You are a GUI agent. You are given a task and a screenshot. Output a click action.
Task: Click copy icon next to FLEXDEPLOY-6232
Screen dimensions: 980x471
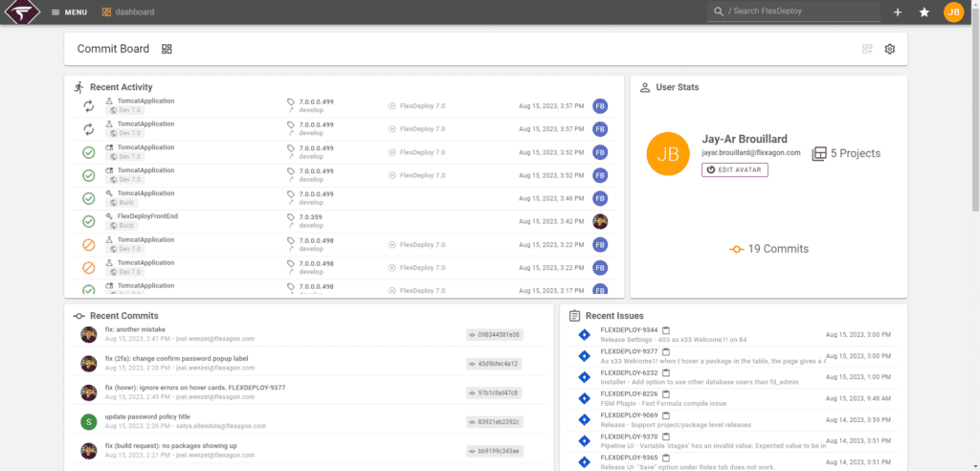(x=666, y=372)
